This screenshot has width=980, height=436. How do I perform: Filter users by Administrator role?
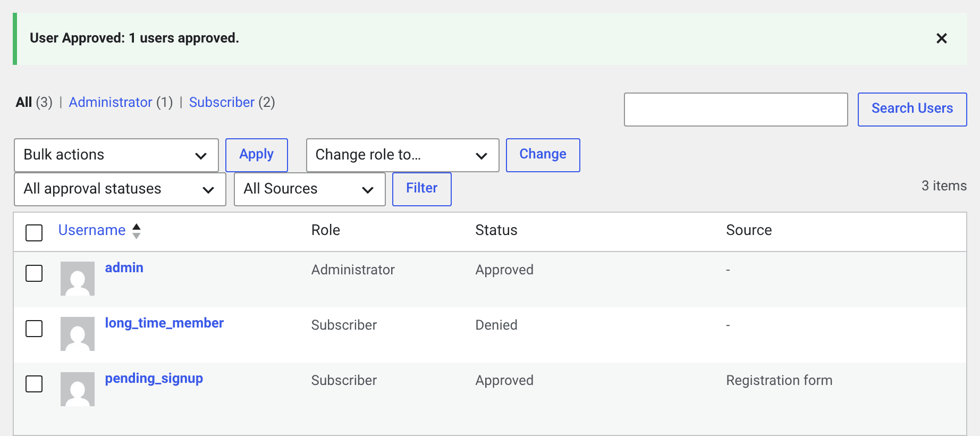111,102
